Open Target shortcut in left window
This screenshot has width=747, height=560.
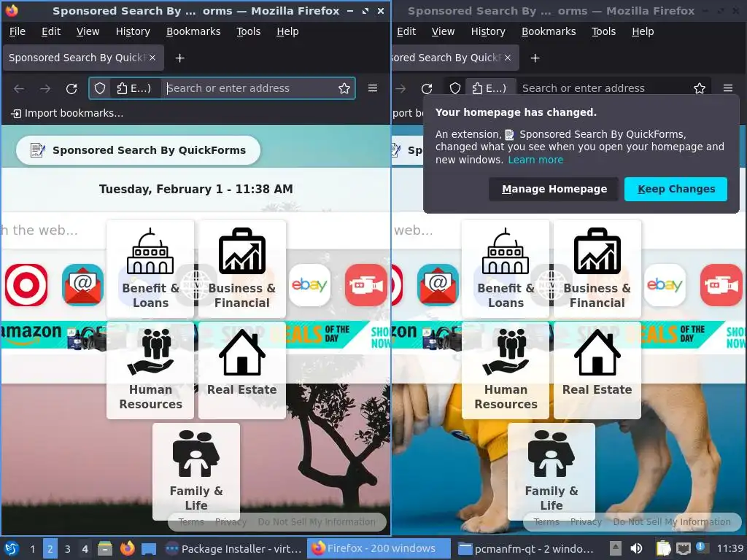pos(26,285)
